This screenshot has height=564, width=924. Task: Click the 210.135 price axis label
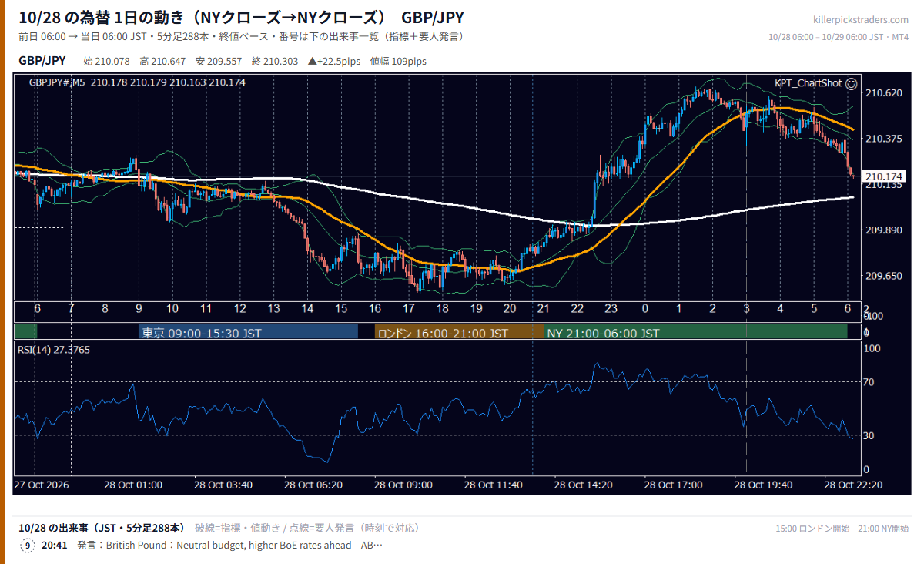pos(884,186)
